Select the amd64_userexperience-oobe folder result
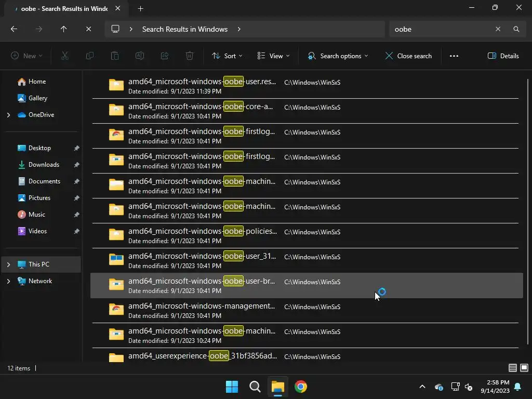This screenshot has height=399, width=532. tap(305, 355)
